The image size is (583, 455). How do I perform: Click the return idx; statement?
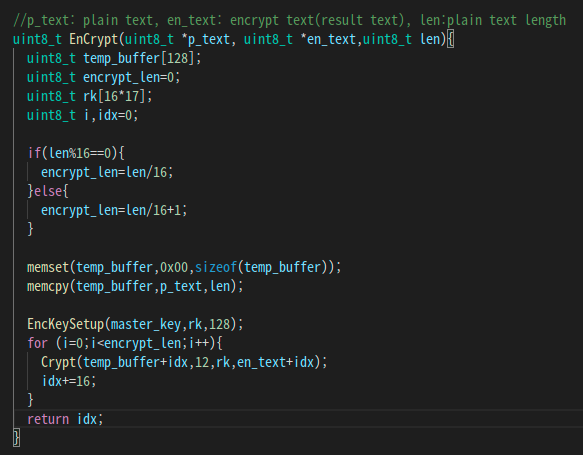(x=65, y=419)
